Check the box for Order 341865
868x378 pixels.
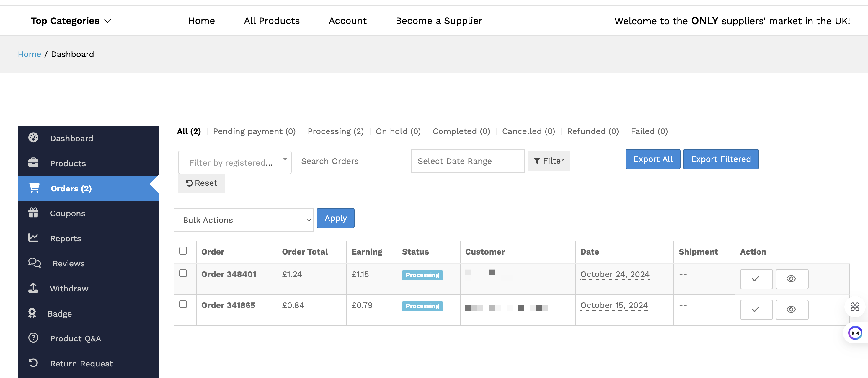click(x=183, y=304)
